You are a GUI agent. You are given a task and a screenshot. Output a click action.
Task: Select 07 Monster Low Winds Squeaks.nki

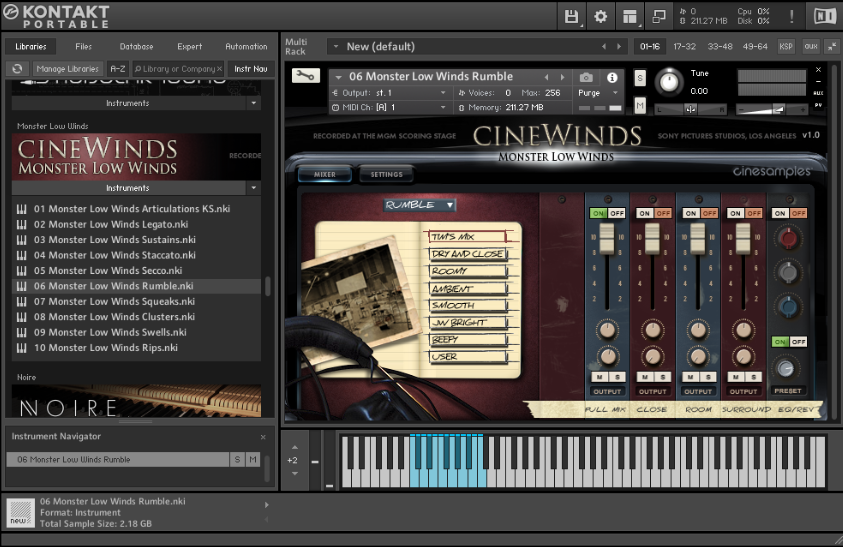[x=136, y=302]
